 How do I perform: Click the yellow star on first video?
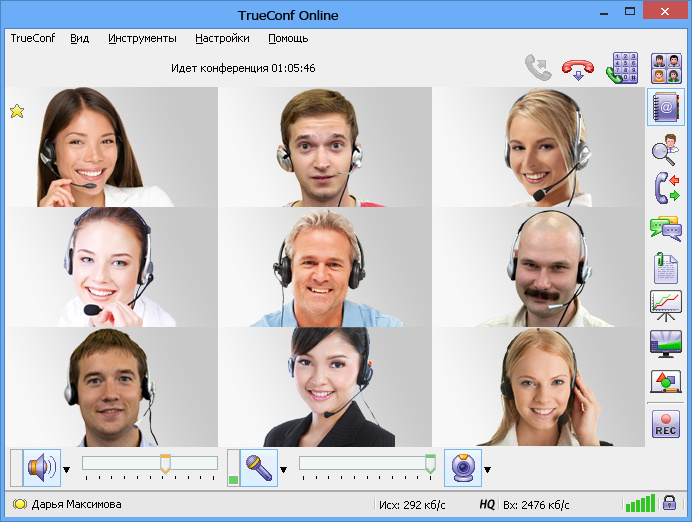click(17, 111)
